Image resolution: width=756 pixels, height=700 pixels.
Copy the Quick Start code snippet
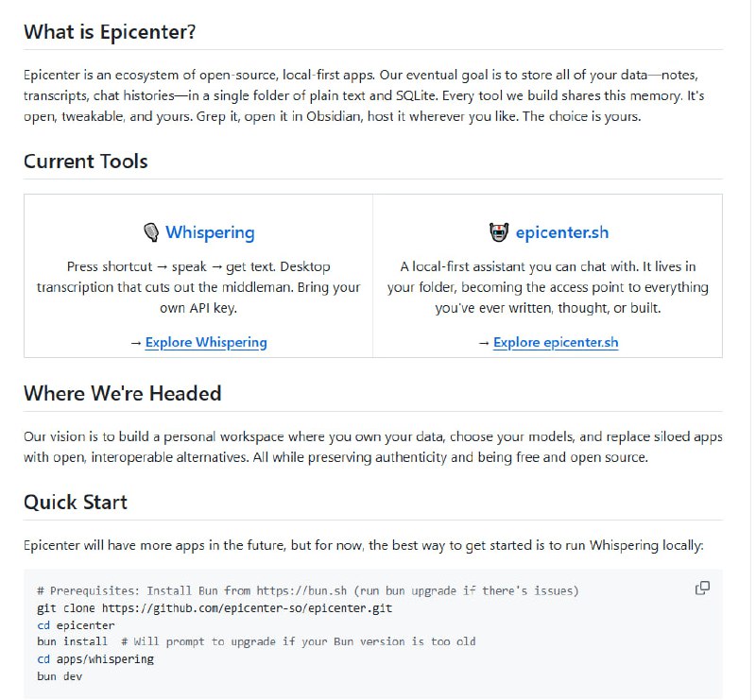click(703, 588)
